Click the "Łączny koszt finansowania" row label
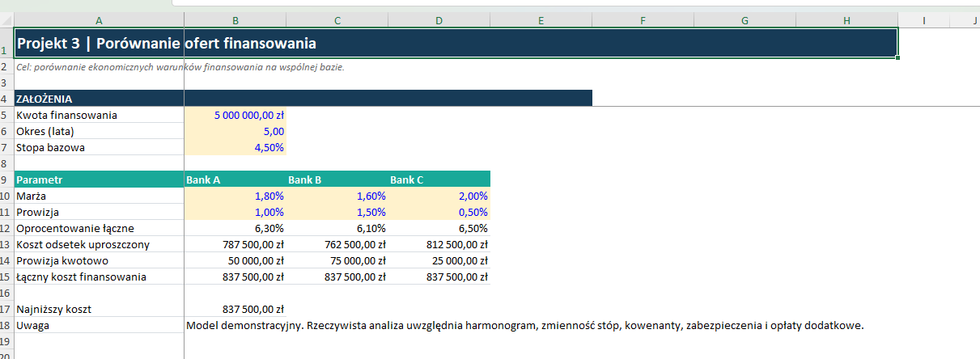The image size is (980, 359). 99,277
